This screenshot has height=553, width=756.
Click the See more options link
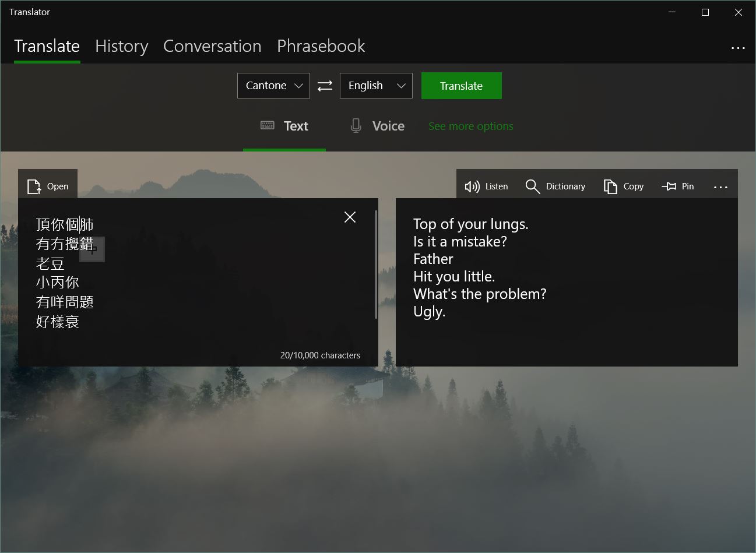pyautogui.click(x=470, y=126)
